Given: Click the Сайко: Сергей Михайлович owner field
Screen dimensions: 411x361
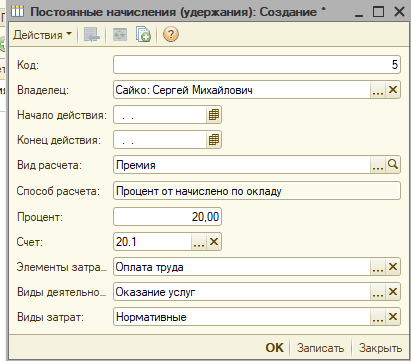Looking at the screenshot, I should [242, 90].
